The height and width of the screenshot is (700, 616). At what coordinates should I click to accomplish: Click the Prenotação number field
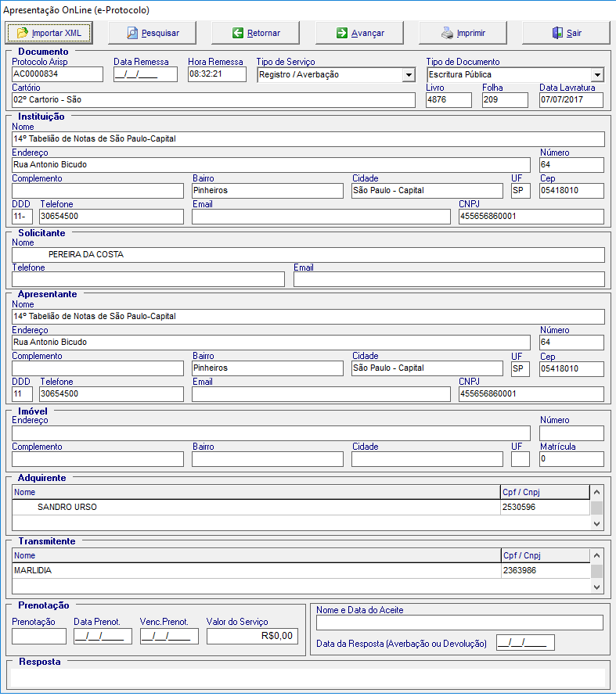coord(39,637)
